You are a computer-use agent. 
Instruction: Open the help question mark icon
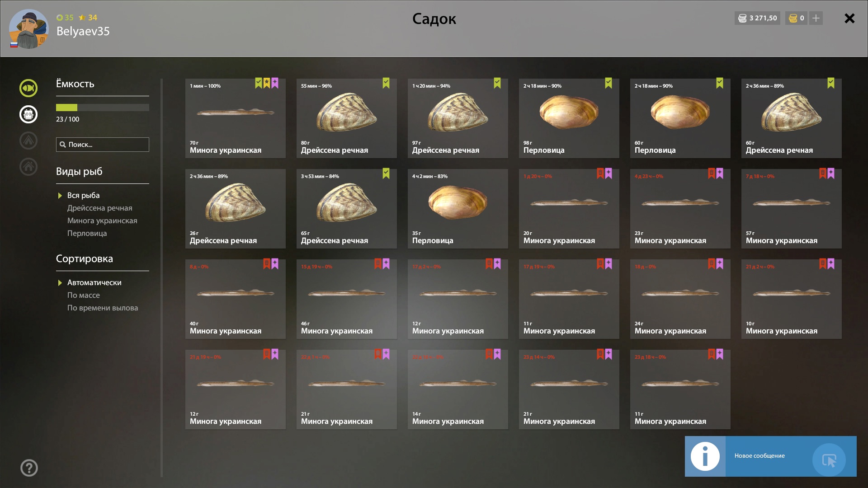click(29, 468)
